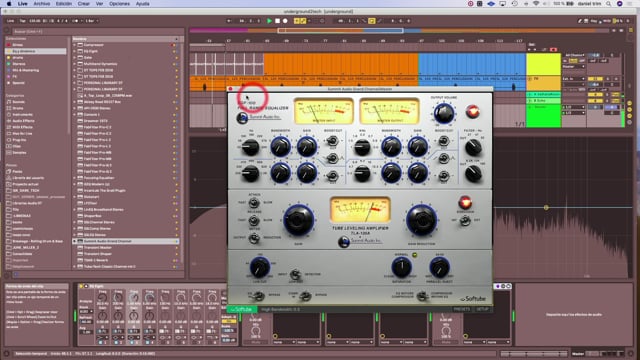Image resolution: width=640 pixels, height=360 pixels.
Task: Expand the Multiband Dynamics browser item
Action: pos(75,64)
